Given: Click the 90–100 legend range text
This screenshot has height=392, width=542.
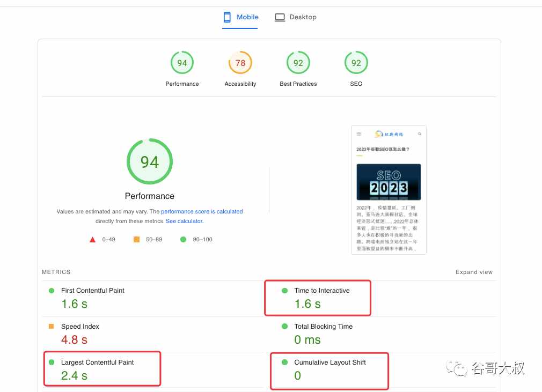Looking at the screenshot, I should (x=202, y=239).
